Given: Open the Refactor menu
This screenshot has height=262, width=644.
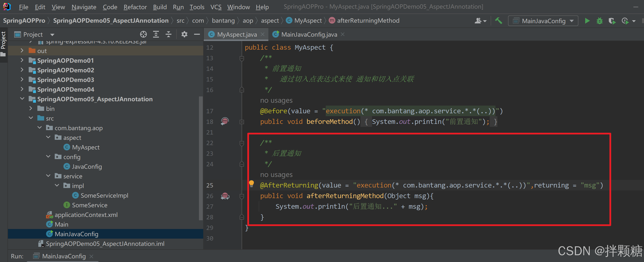Looking at the screenshot, I should point(135,7).
